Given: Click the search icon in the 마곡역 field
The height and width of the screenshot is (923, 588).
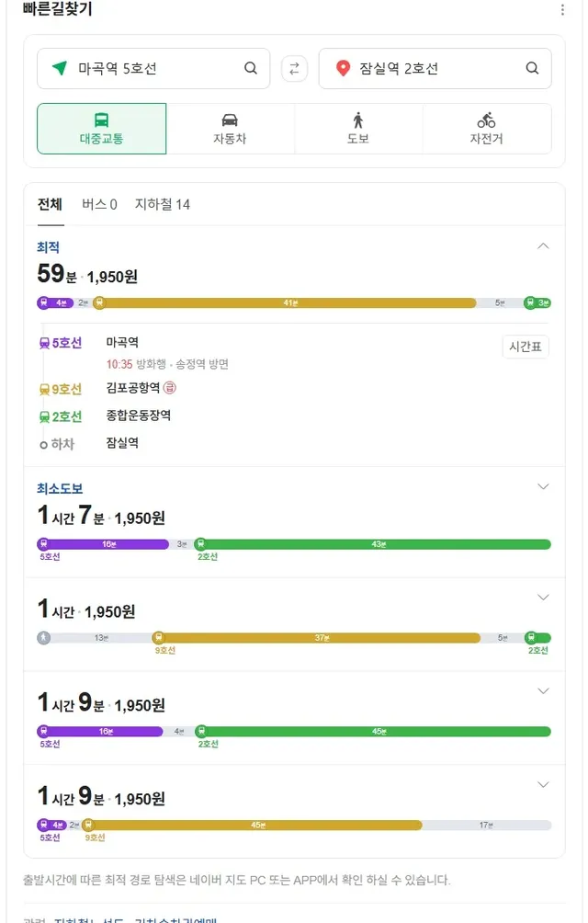Looking at the screenshot, I should tap(251, 68).
